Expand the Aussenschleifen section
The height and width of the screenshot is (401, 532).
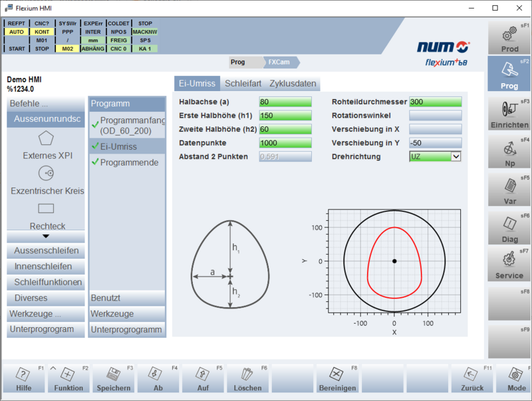coord(46,251)
